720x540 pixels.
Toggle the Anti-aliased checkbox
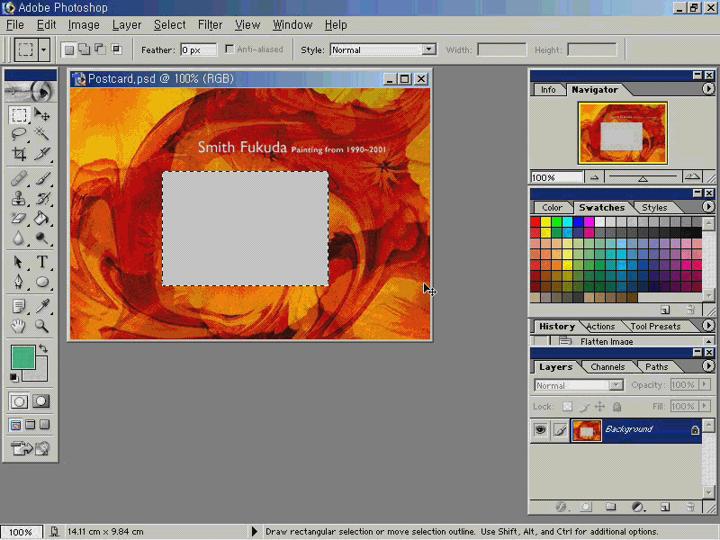[229, 49]
